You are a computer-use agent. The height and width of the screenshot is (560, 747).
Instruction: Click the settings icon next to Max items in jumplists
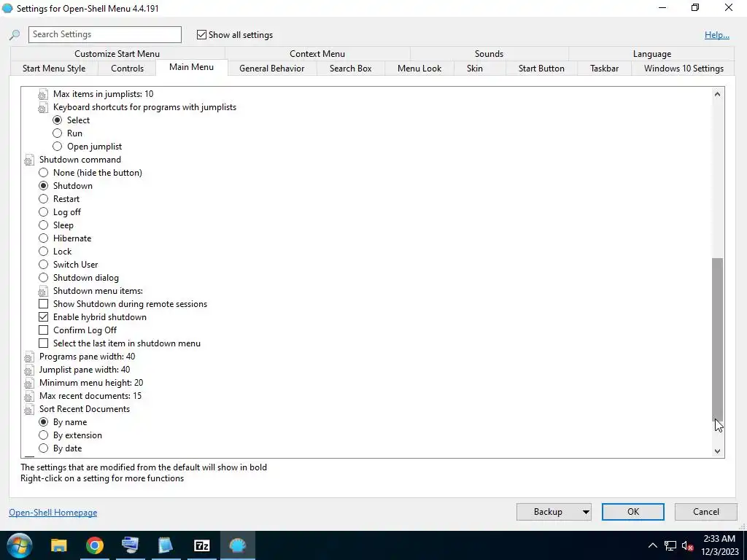tap(43, 94)
